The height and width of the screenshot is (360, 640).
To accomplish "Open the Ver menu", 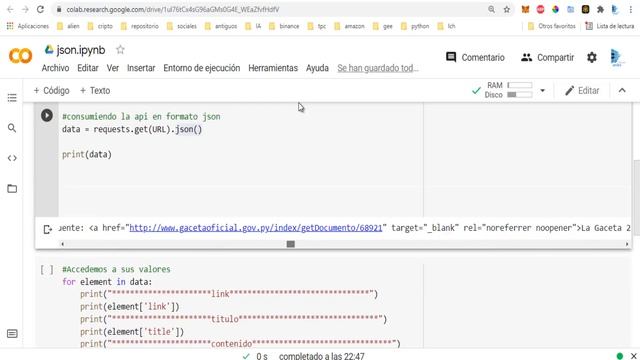I will [x=113, y=68].
